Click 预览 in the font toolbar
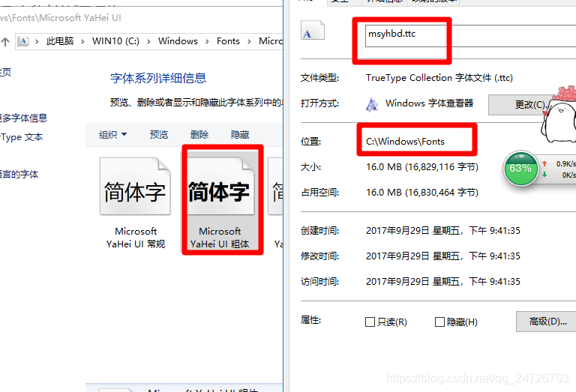This screenshot has height=392, width=576. [159, 135]
